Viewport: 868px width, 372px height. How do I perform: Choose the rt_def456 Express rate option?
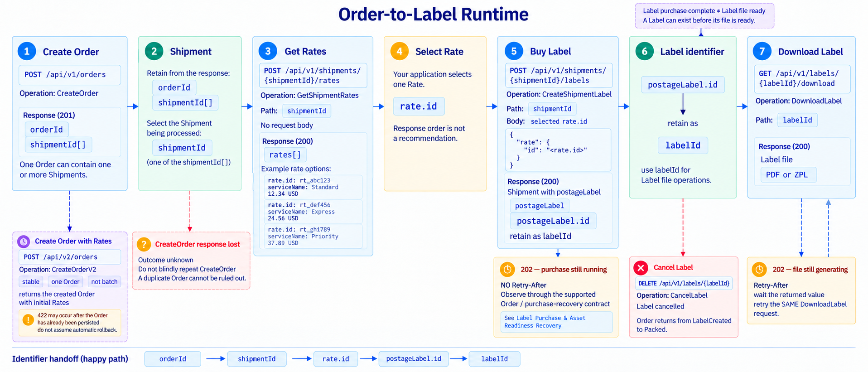tap(313, 212)
